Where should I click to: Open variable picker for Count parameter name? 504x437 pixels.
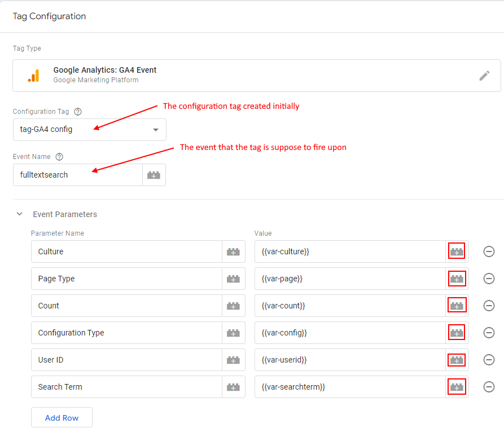coord(233,306)
